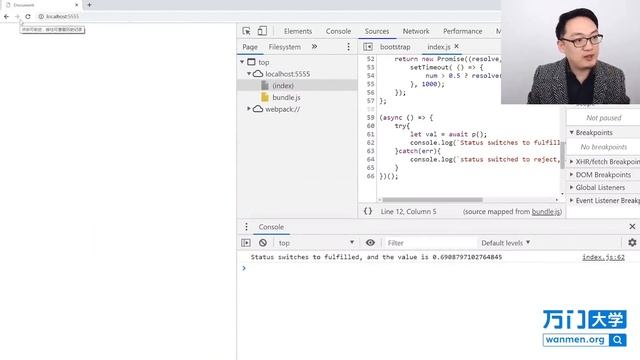This screenshot has height=360, width=640.
Task: Switch to the Filesystem navigator tab
Action: point(284,47)
